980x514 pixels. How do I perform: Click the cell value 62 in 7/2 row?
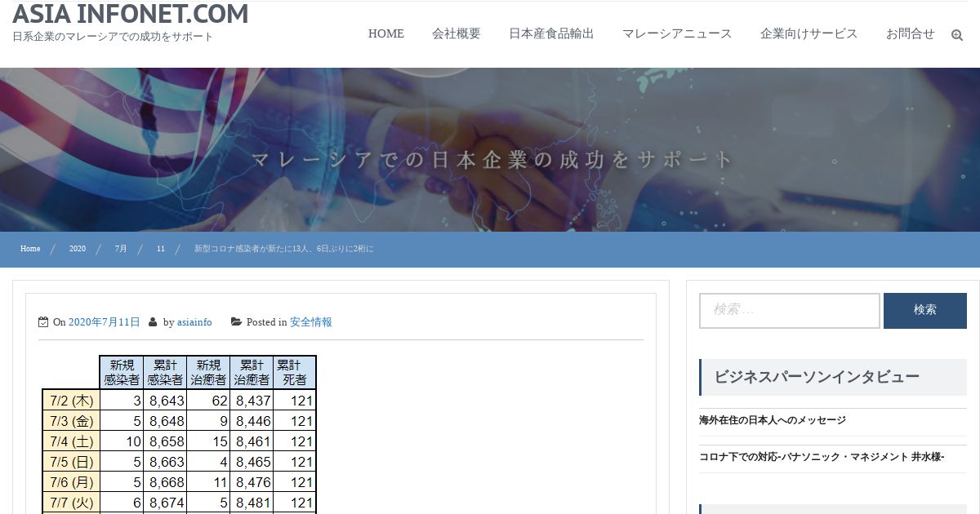tap(218, 401)
